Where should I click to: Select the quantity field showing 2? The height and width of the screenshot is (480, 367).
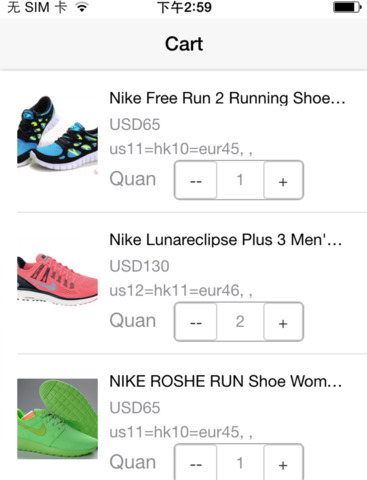pos(240,322)
